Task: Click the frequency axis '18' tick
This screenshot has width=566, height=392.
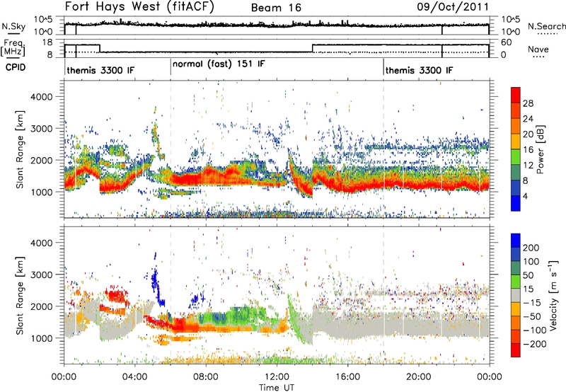Action: point(47,42)
